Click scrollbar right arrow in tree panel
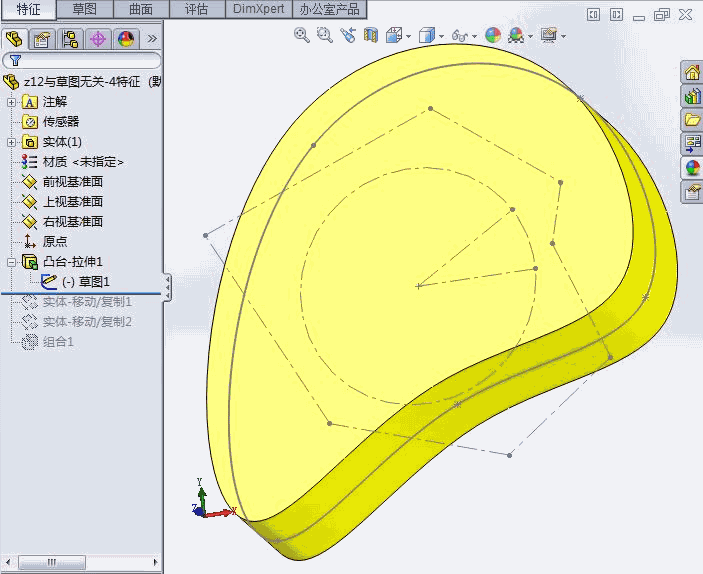 click(x=155, y=562)
